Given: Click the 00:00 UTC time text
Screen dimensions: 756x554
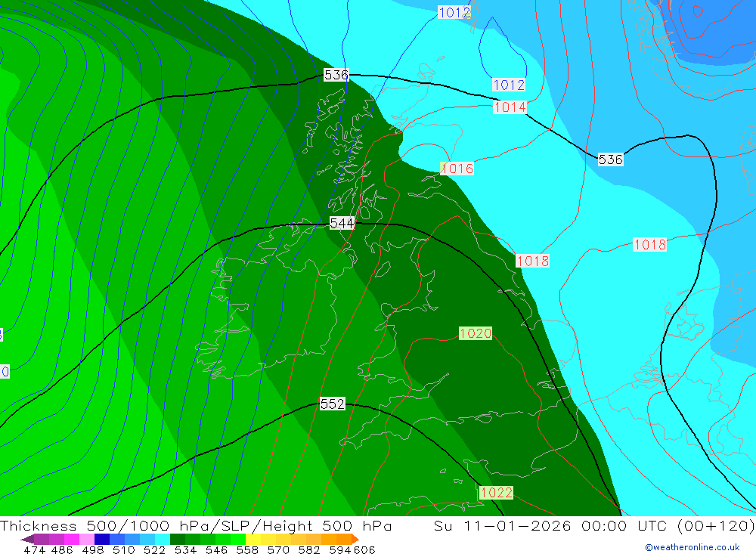Looking at the screenshot, I should pyautogui.click(x=624, y=525).
